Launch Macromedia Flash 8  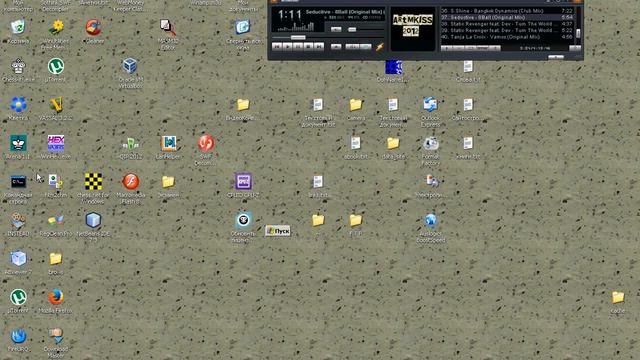[x=131, y=181]
